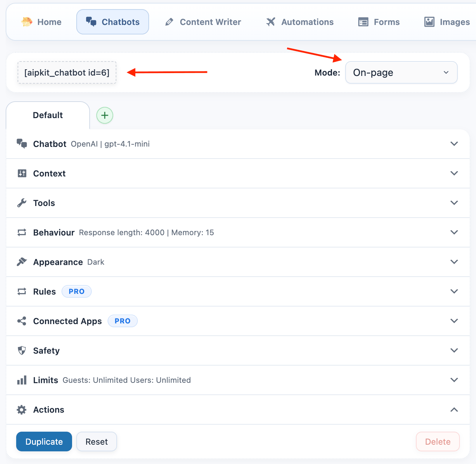The width and height of the screenshot is (476, 464).
Task: Click the aipkit_chatbot shortcode box
Action: pos(67,72)
